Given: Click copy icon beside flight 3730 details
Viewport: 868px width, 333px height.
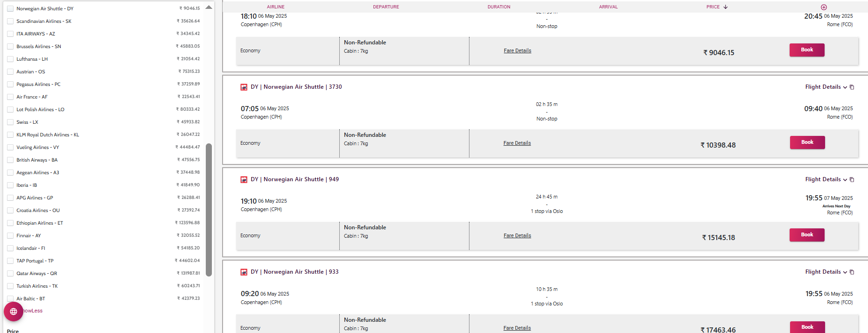Looking at the screenshot, I should (x=852, y=87).
